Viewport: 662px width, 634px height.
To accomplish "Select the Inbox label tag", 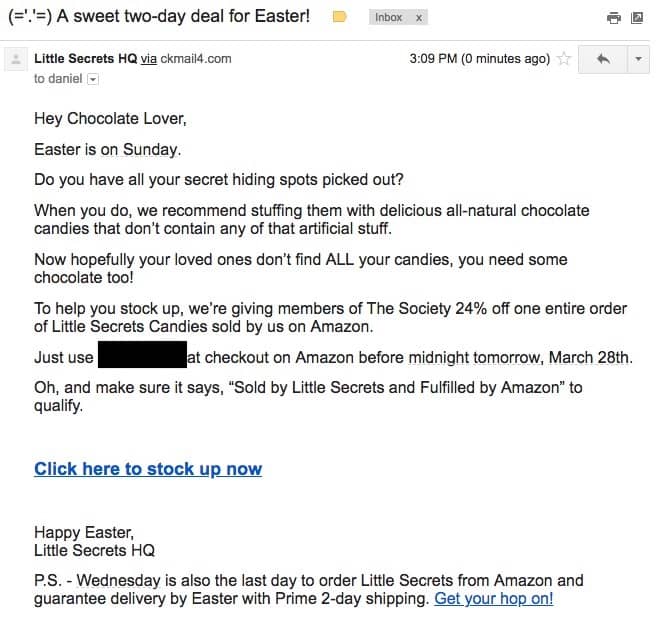I will click(x=388, y=18).
